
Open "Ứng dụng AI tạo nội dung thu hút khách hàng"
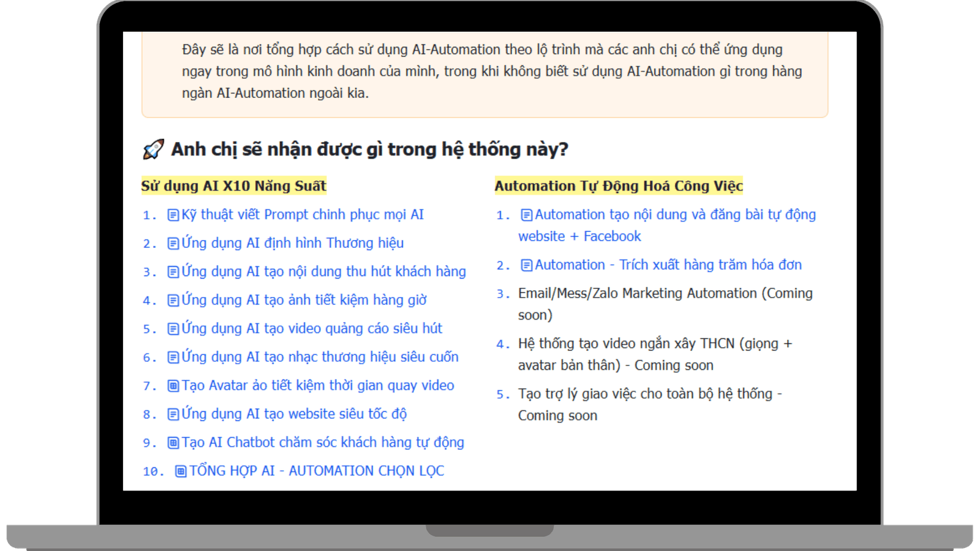[x=323, y=272]
